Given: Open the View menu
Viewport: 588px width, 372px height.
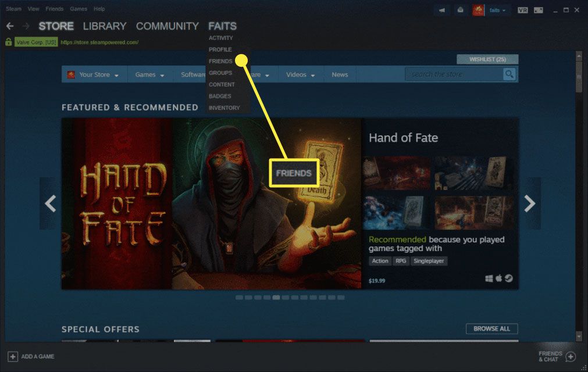Looking at the screenshot, I should (x=33, y=9).
